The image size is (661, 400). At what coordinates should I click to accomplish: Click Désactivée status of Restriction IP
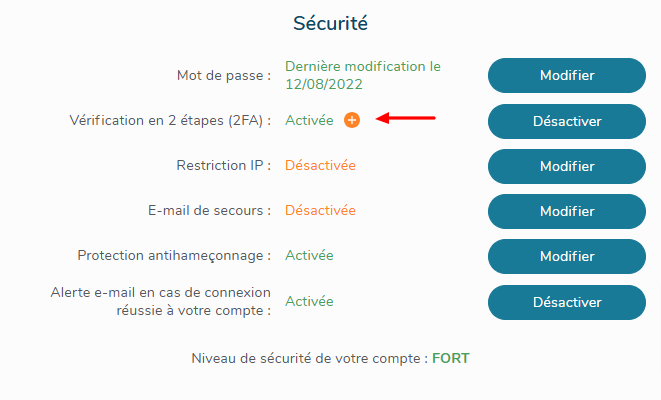point(320,165)
